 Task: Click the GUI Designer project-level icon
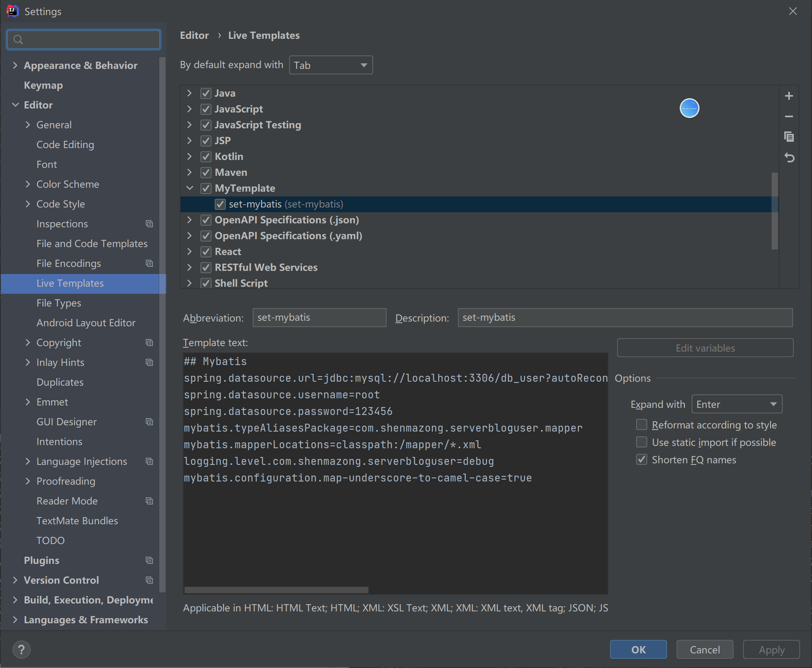[149, 422]
